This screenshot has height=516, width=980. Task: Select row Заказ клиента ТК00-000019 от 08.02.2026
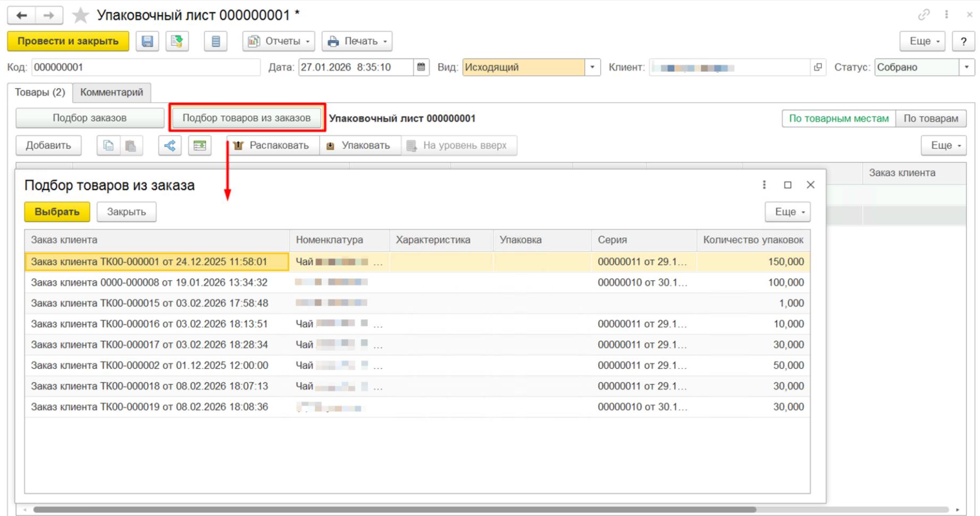(x=417, y=407)
